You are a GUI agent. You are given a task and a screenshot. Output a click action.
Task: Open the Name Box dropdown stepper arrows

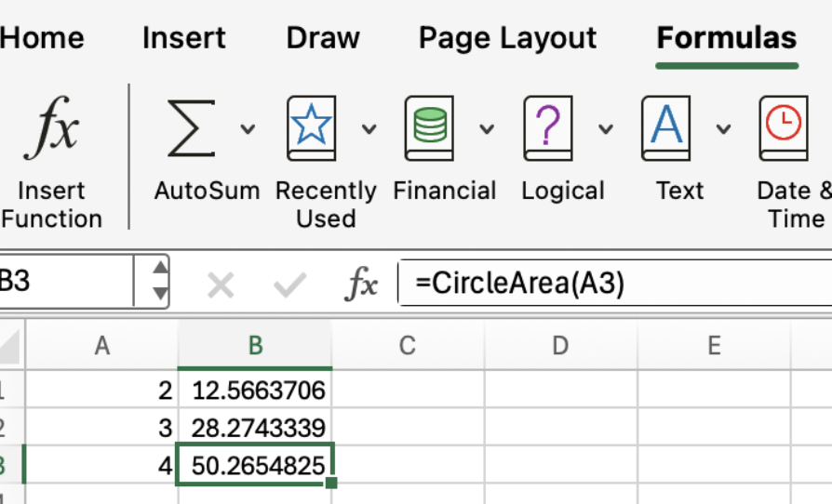(x=160, y=281)
